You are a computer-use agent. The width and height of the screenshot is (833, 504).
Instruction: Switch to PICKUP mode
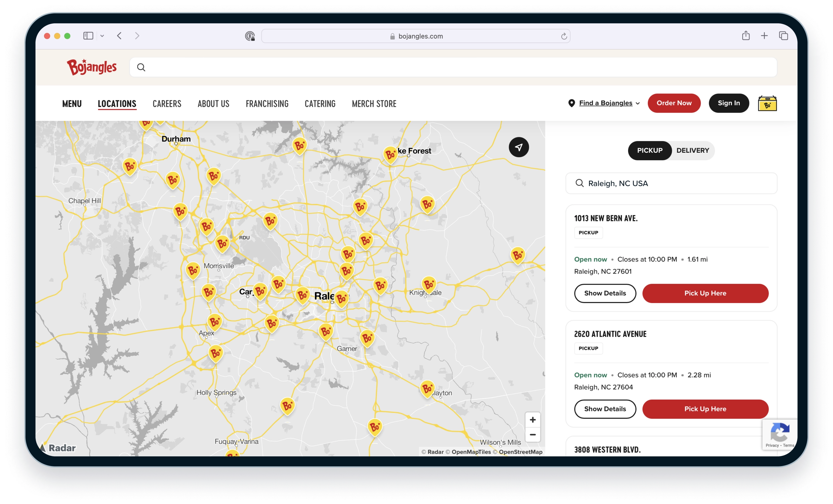[x=649, y=150]
